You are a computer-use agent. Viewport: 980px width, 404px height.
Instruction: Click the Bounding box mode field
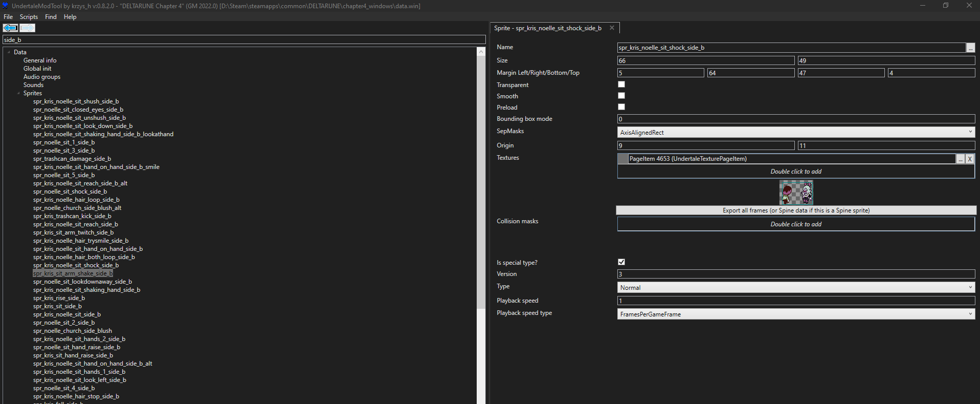click(796, 119)
